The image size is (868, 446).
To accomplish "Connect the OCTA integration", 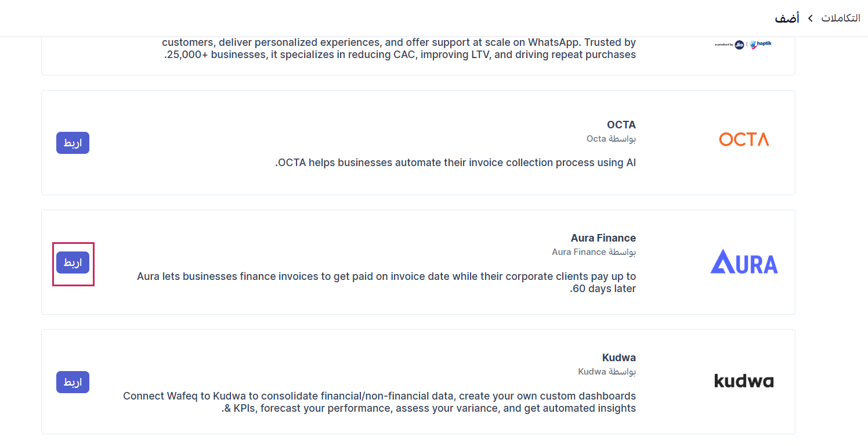I will click(73, 143).
